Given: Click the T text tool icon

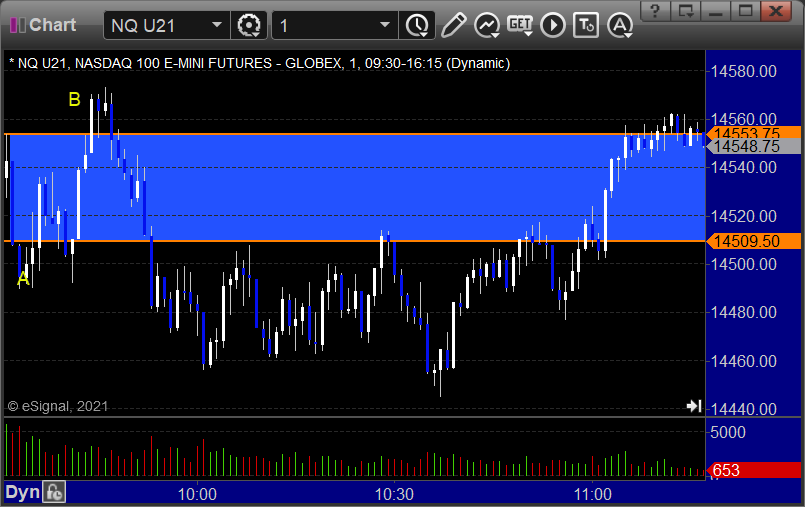Looking at the screenshot, I should pos(586,25).
